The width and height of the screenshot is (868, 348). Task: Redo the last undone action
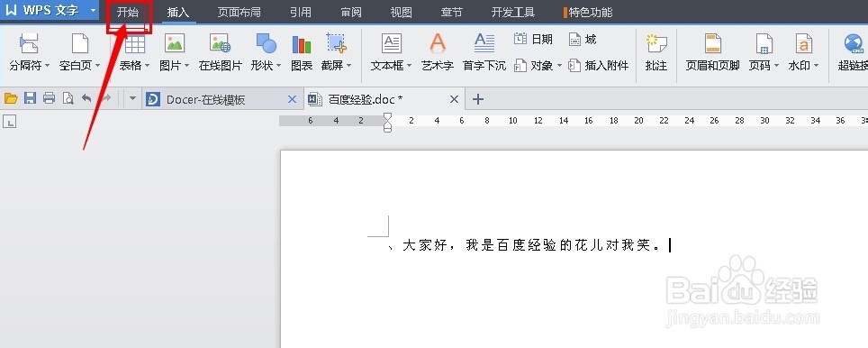(105, 98)
